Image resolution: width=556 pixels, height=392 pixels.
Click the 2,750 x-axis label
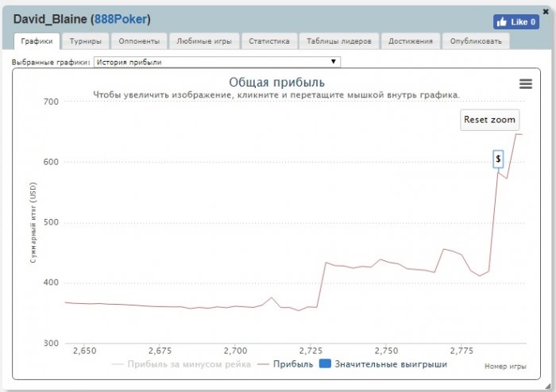coord(386,351)
